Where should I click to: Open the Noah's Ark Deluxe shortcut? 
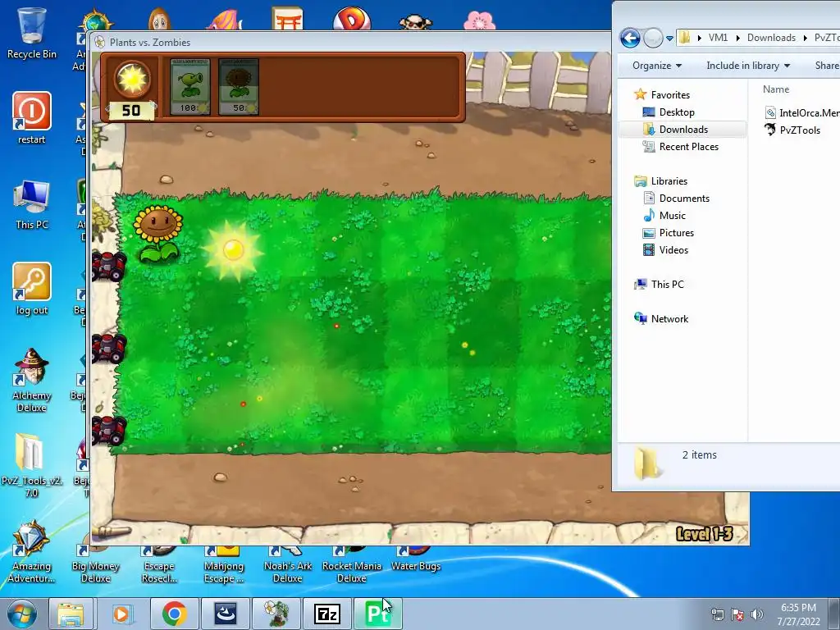pos(288,564)
